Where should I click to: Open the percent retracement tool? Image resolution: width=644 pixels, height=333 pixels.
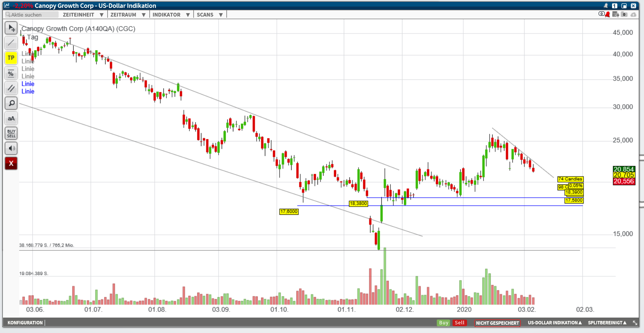pyautogui.click(x=11, y=73)
